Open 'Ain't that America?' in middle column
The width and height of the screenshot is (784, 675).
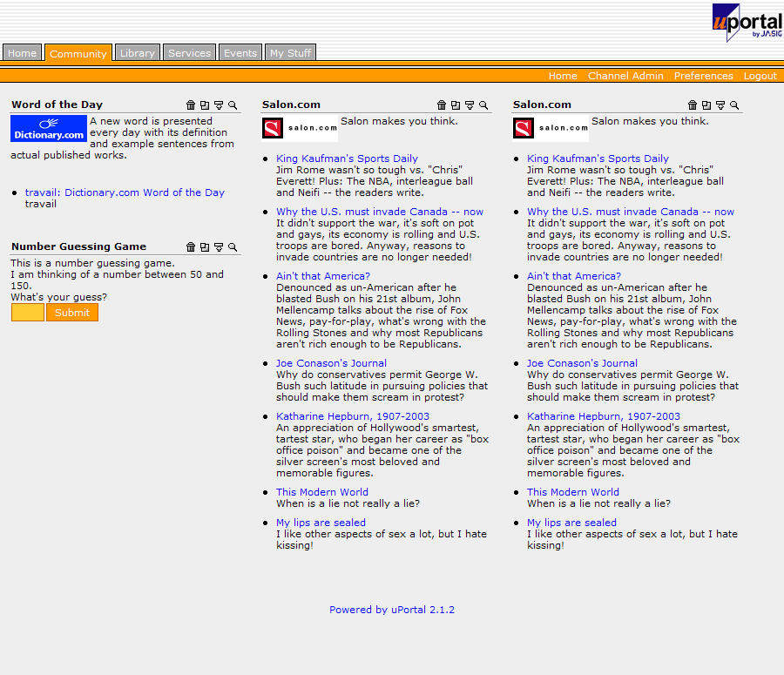point(323,276)
